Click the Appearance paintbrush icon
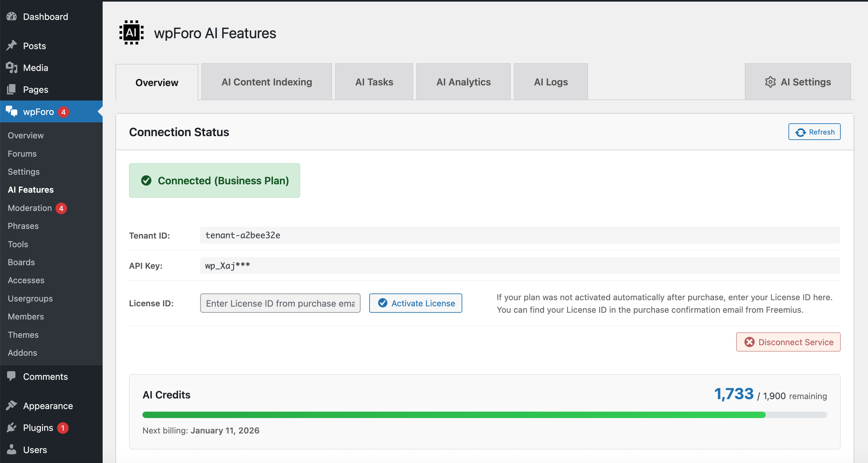The height and width of the screenshot is (463, 868). (12, 405)
